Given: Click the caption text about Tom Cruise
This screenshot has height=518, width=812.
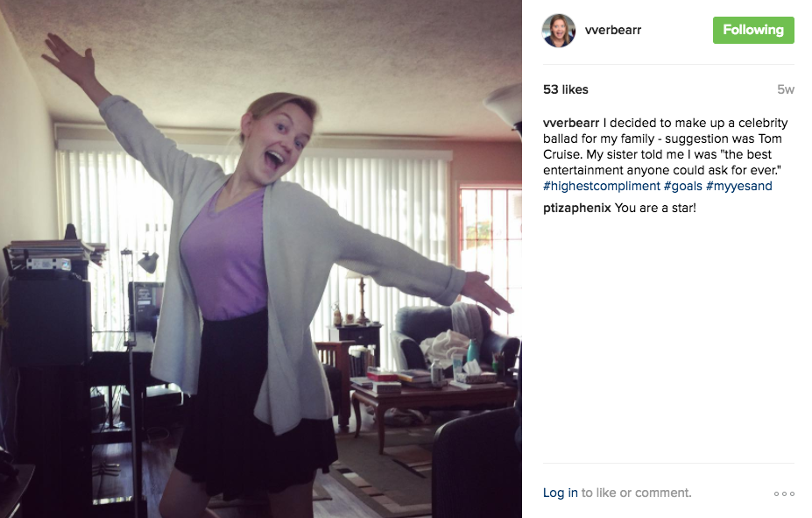Looking at the screenshot, I should click(x=665, y=146).
